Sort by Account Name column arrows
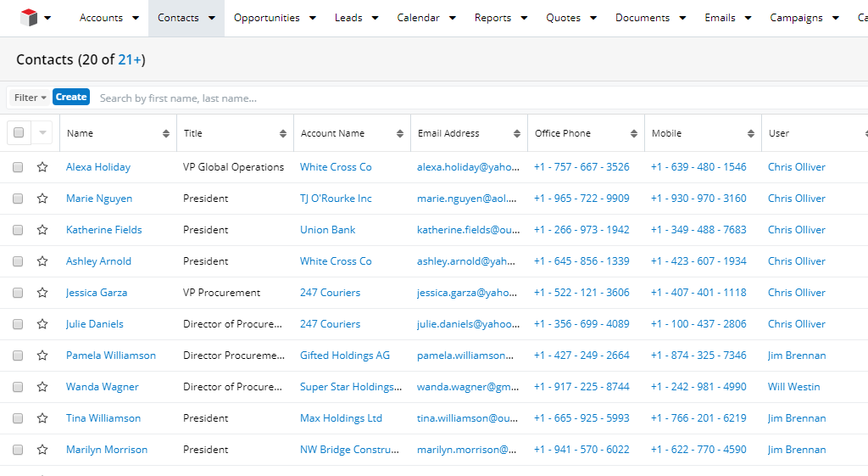Image resolution: width=868 pixels, height=476 pixels. pos(400,134)
